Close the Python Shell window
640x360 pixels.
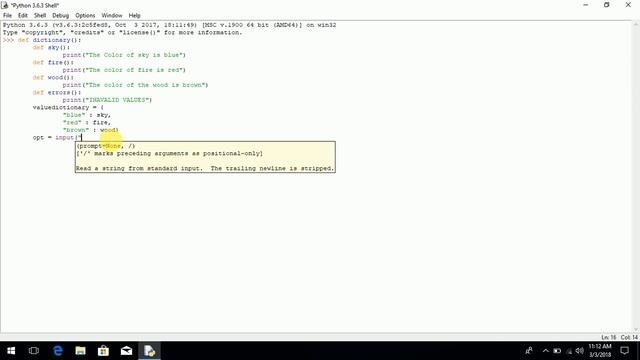coord(628,5)
